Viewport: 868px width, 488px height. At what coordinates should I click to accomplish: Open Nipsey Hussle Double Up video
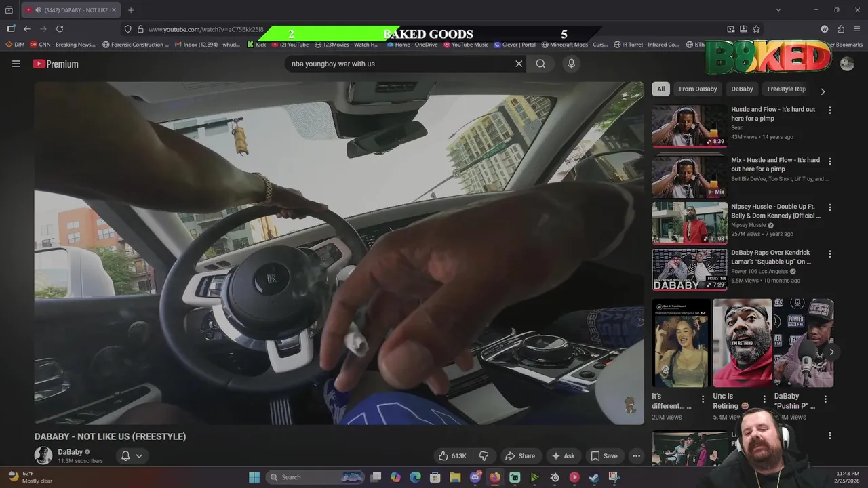pos(776,211)
